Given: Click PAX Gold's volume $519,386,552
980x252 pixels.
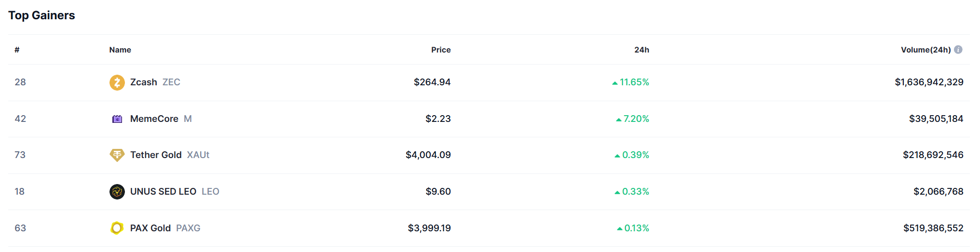Looking at the screenshot, I should pyautogui.click(x=933, y=228).
